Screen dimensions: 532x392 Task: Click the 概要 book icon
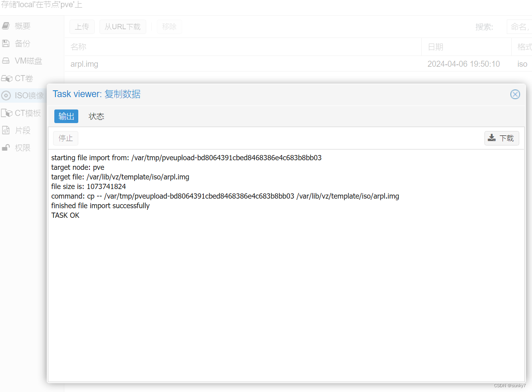tap(6, 26)
